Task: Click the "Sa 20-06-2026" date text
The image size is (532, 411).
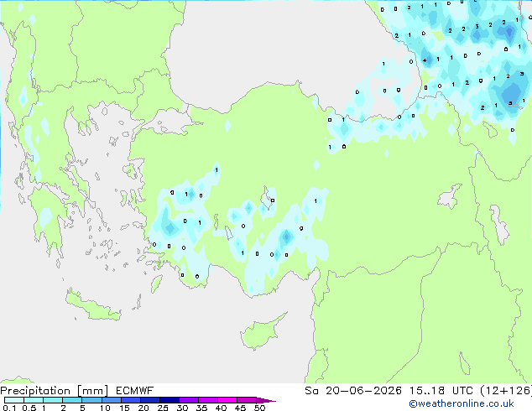Action: [353, 391]
